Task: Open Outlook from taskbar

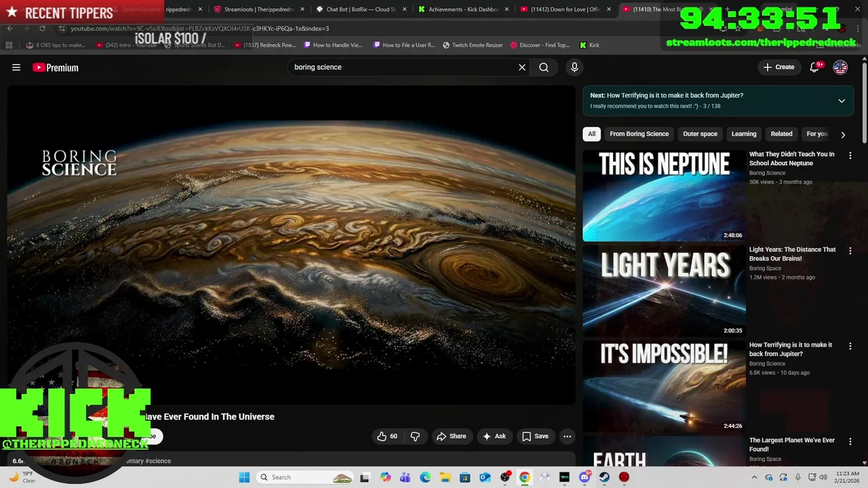Action: tap(485, 477)
